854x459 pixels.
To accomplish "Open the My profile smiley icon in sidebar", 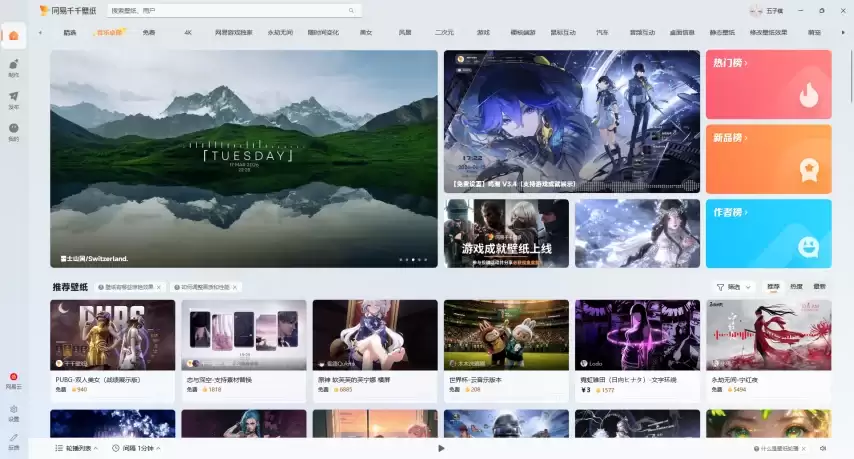I will click(14, 128).
